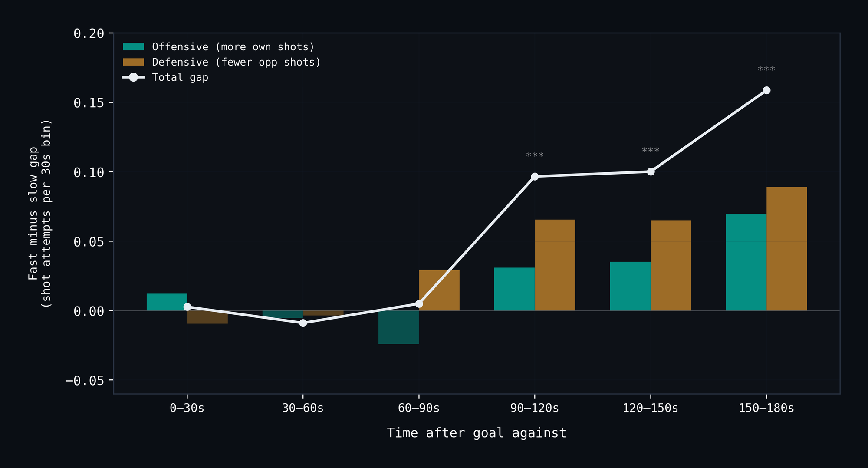The height and width of the screenshot is (468, 868).
Task: Click the teal Offensive legend swatch
Action: 133,47
